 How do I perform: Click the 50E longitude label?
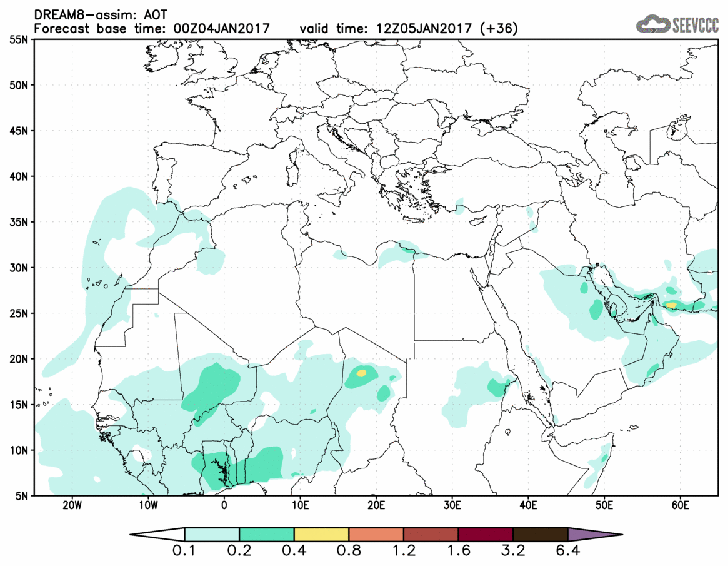point(604,505)
